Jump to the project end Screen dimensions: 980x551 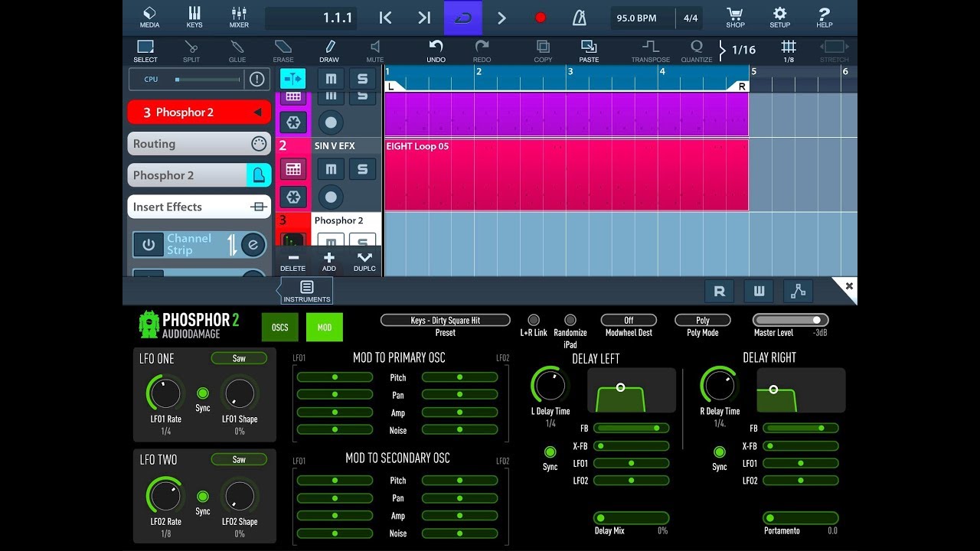coord(424,18)
